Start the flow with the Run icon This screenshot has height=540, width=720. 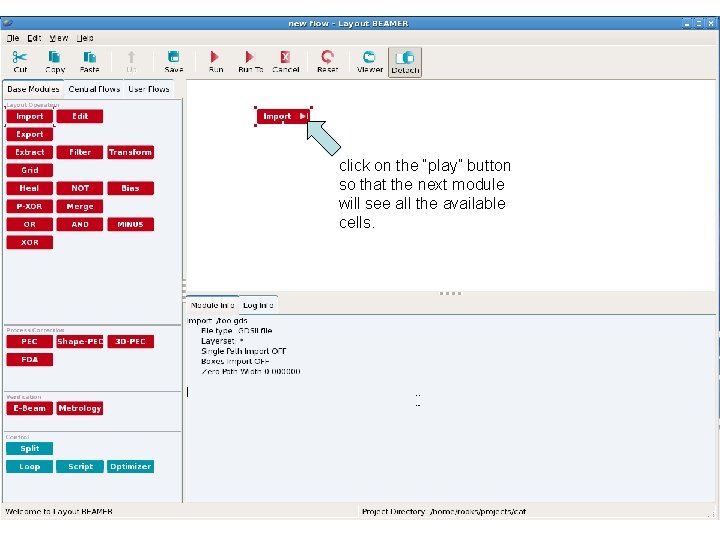pyautogui.click(x=214, y=56)
